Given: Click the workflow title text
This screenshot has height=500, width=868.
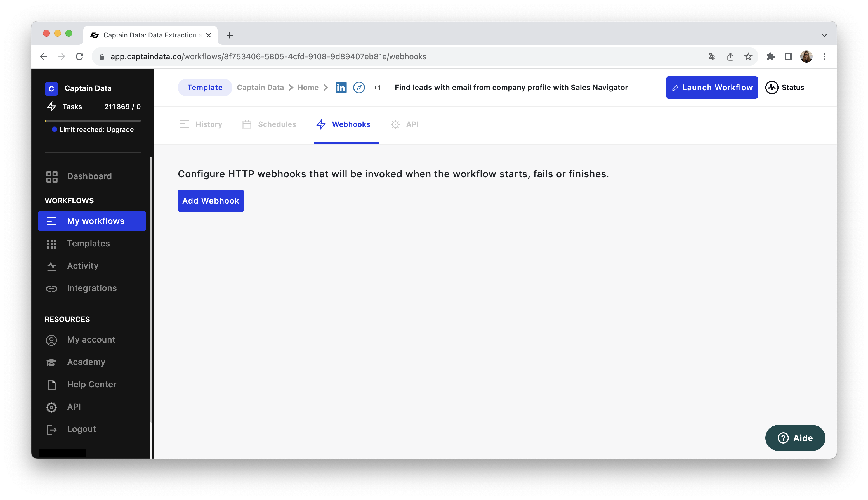Looking at the screenshot, I should (x=511, y=88).
